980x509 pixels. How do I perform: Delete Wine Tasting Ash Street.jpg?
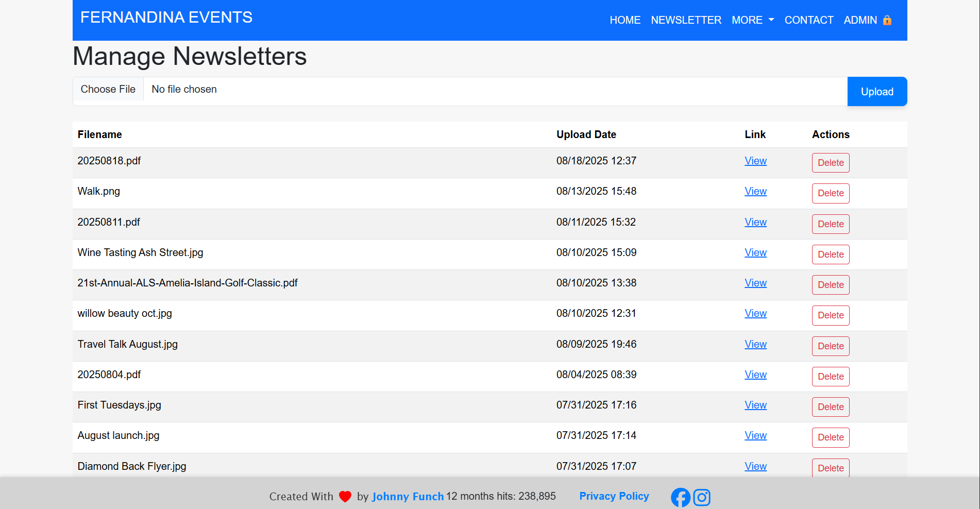(831, 254)
